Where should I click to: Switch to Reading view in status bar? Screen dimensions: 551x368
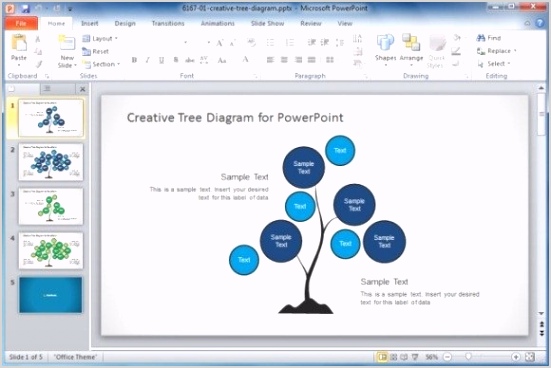[x=404, y=357]
